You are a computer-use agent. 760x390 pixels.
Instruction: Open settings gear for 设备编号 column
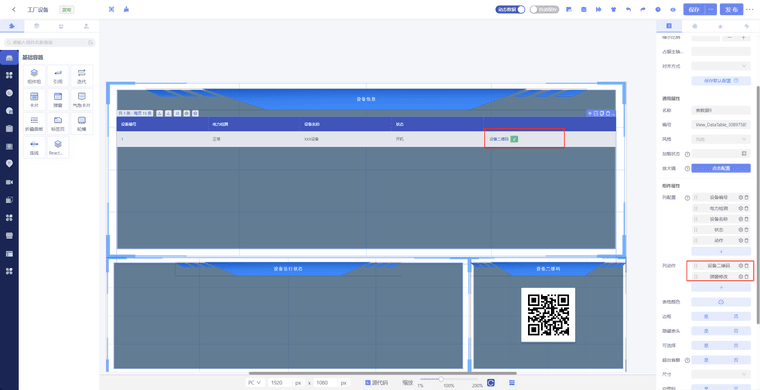click(740, 197)
